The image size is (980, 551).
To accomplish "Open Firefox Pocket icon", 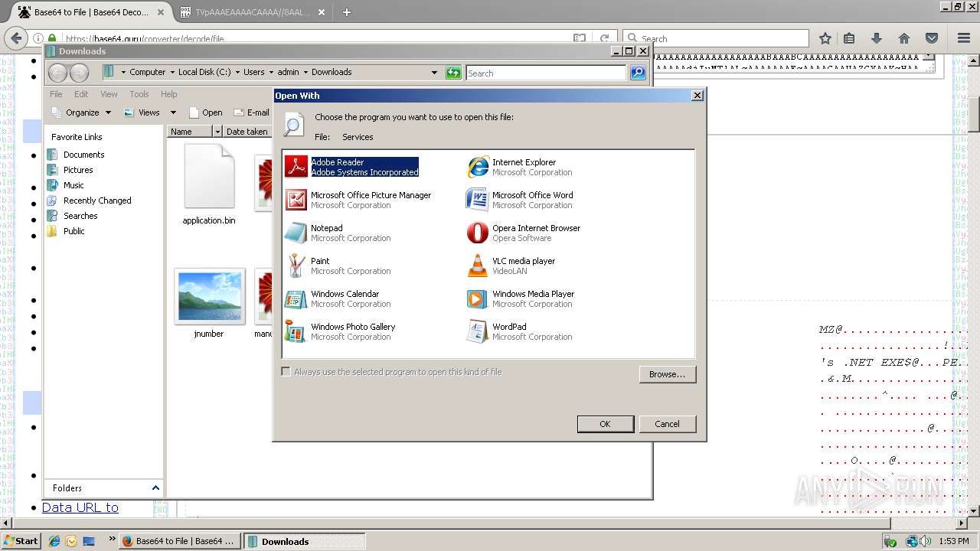I will point(932,38).
